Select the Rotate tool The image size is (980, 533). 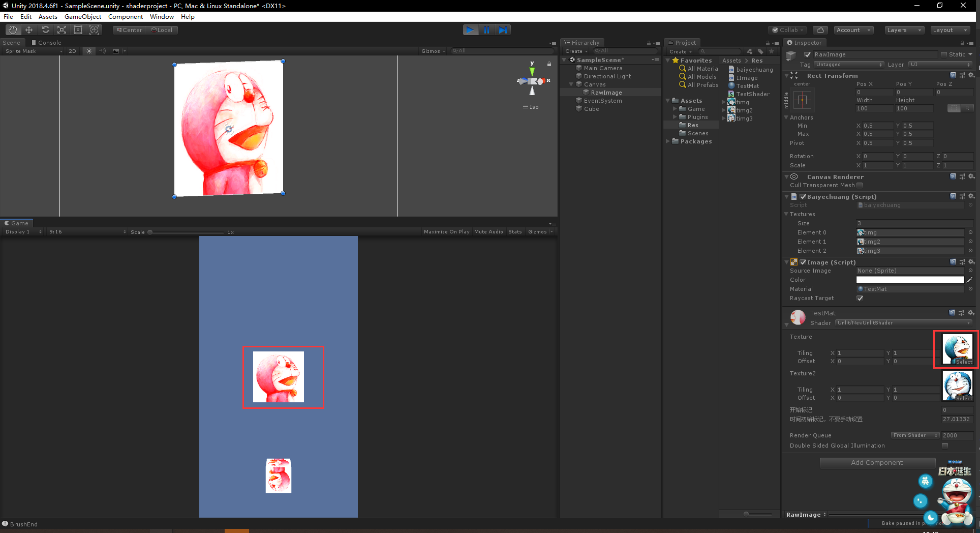[x=45, y=29]
